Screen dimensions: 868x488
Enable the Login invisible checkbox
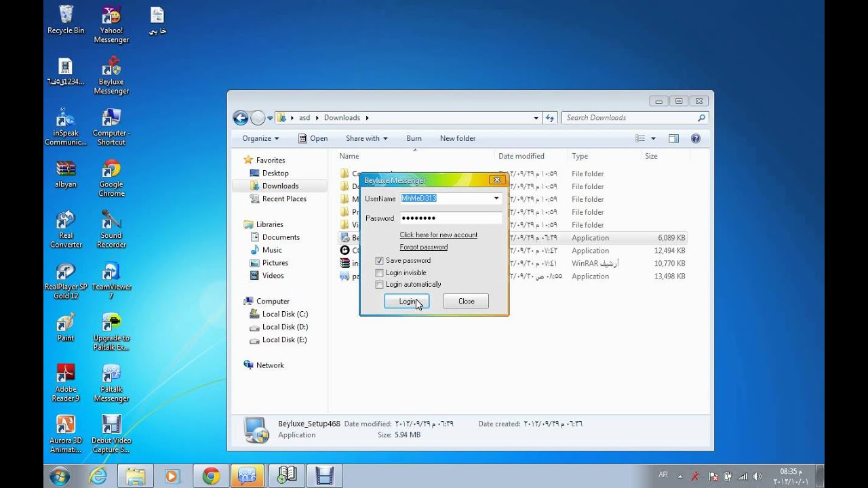point(379,272)
